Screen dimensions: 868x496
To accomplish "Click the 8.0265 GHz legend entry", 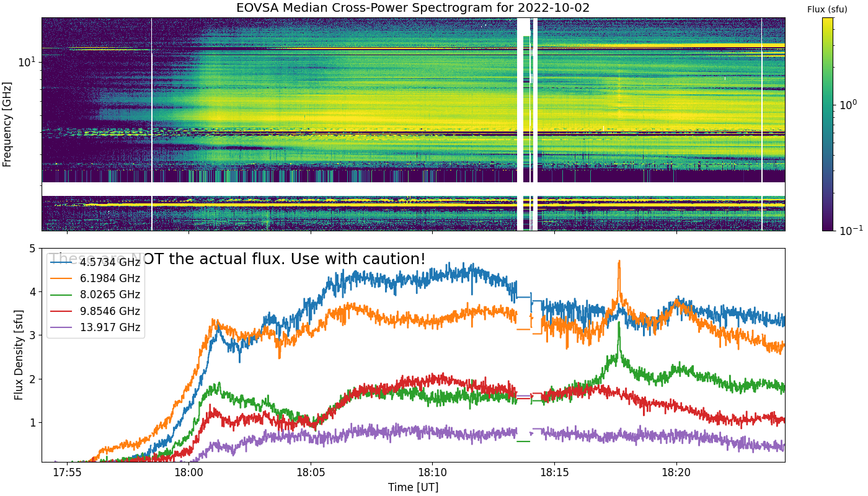I will point(96,294).
